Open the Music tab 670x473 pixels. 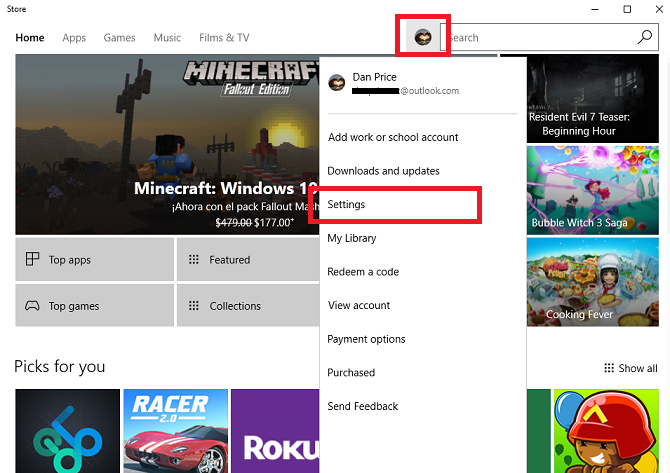coord(167,38)
